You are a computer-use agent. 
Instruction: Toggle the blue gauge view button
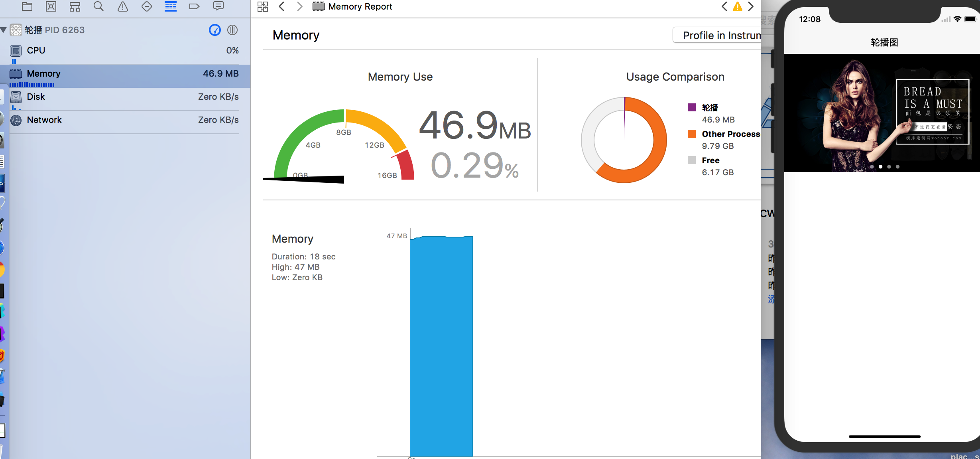pyautogui.click(x=215, y=30)
